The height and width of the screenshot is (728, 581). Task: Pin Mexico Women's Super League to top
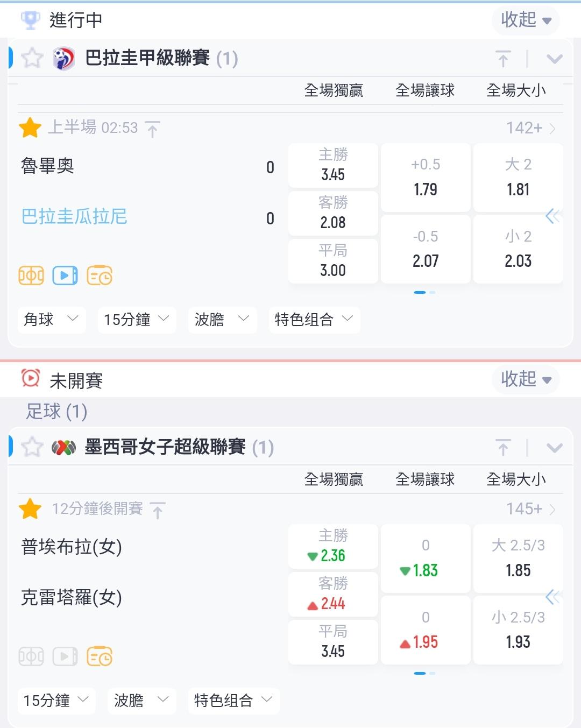point(503,448)
